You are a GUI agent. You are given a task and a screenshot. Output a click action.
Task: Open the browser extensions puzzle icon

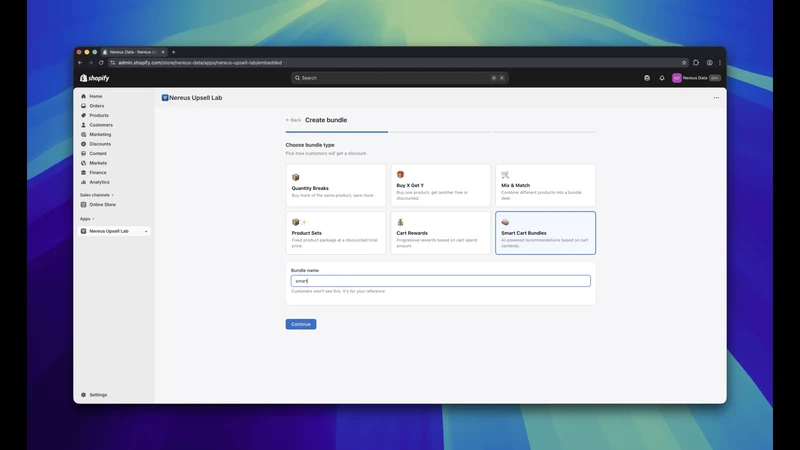(x=696, y=63)
